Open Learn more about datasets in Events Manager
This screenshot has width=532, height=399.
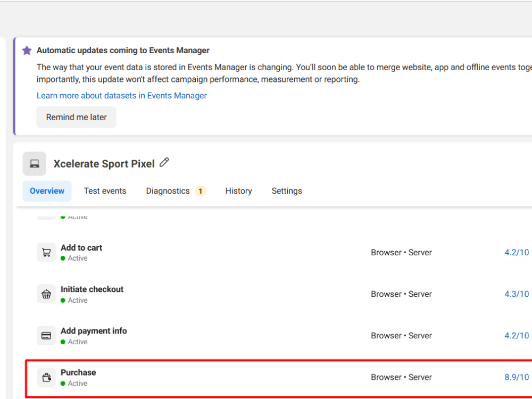121,95
